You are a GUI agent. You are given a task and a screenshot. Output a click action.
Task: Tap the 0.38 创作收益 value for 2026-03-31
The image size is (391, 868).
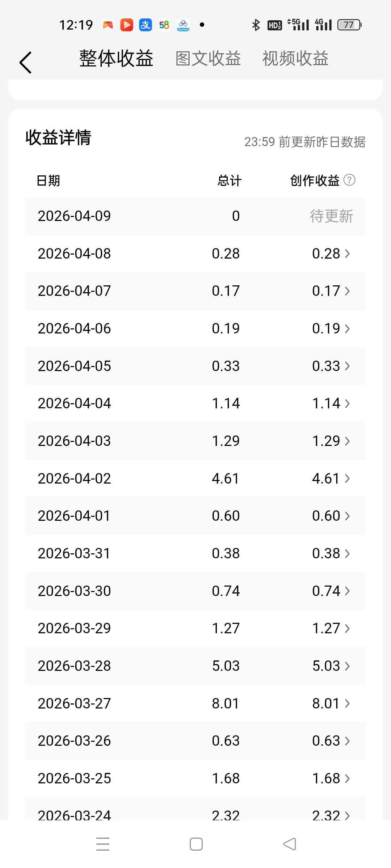[x=326, y=553]
